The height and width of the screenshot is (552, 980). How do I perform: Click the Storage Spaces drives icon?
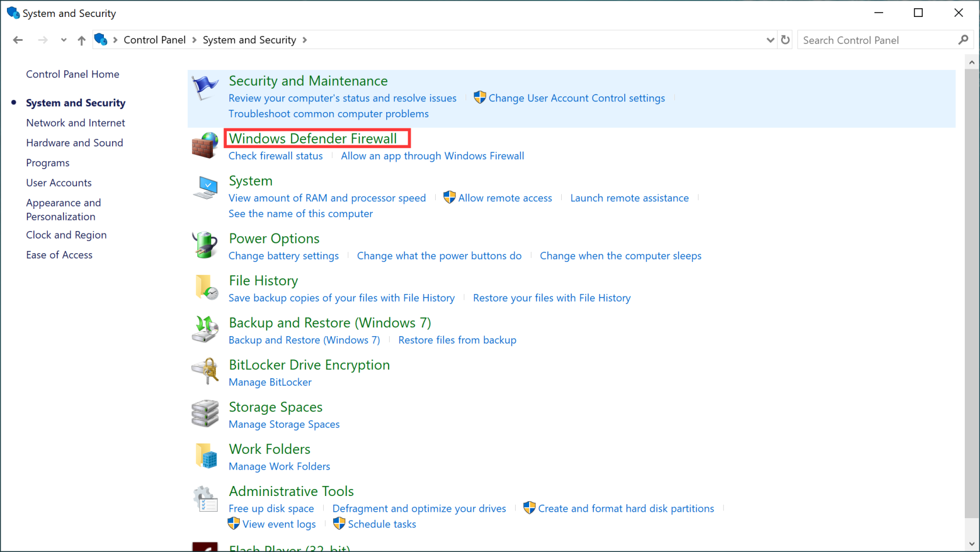click(205, 413)
